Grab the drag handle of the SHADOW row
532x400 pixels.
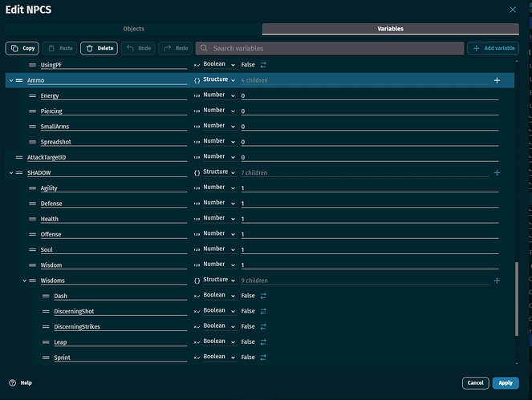click(x=19, y=172)
